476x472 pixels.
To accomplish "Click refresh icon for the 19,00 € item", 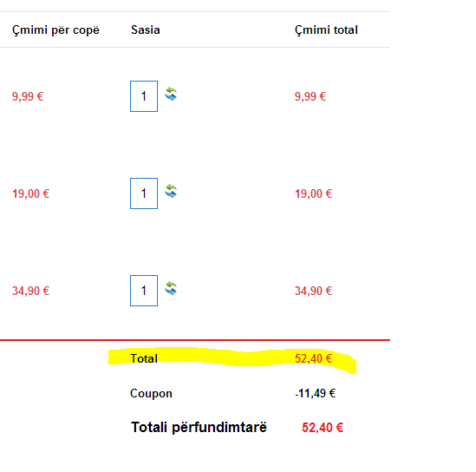I will click(171, 191).
